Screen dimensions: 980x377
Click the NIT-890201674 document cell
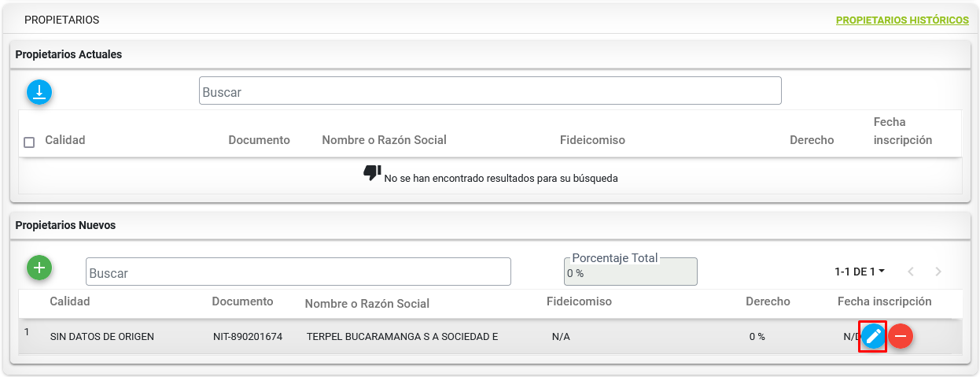point(248,337)
